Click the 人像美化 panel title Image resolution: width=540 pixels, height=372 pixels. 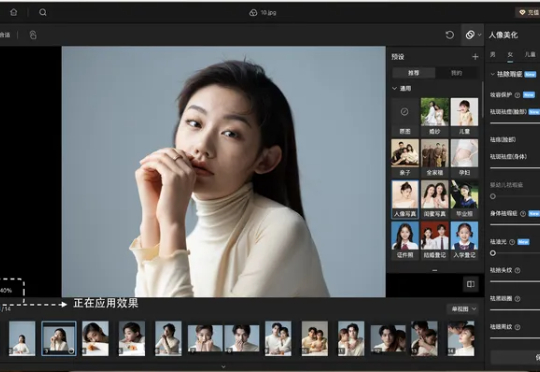(503, 35)
